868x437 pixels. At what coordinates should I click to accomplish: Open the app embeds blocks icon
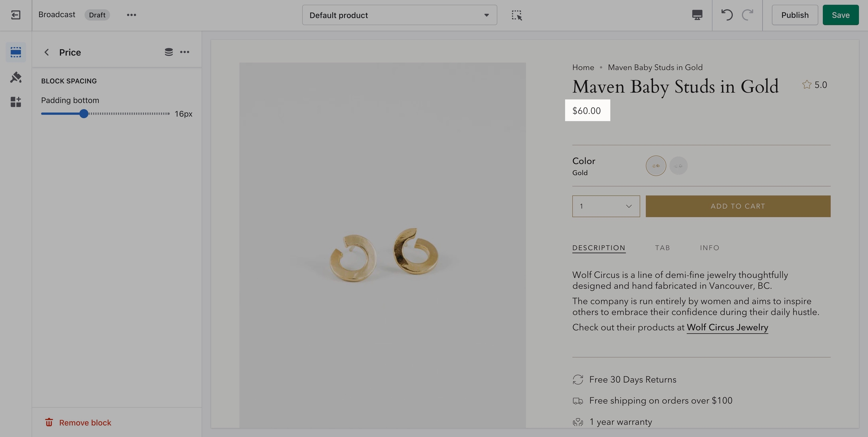15,102
